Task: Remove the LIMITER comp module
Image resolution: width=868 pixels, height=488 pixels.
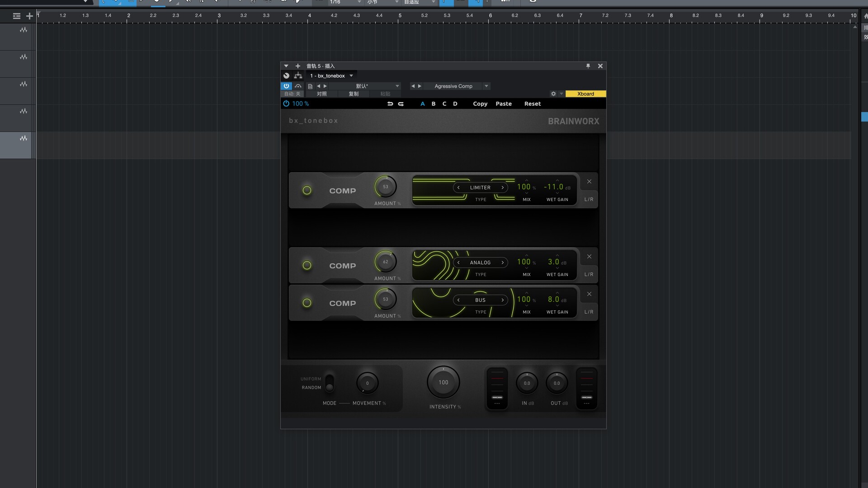Action: tap(589, 182)
